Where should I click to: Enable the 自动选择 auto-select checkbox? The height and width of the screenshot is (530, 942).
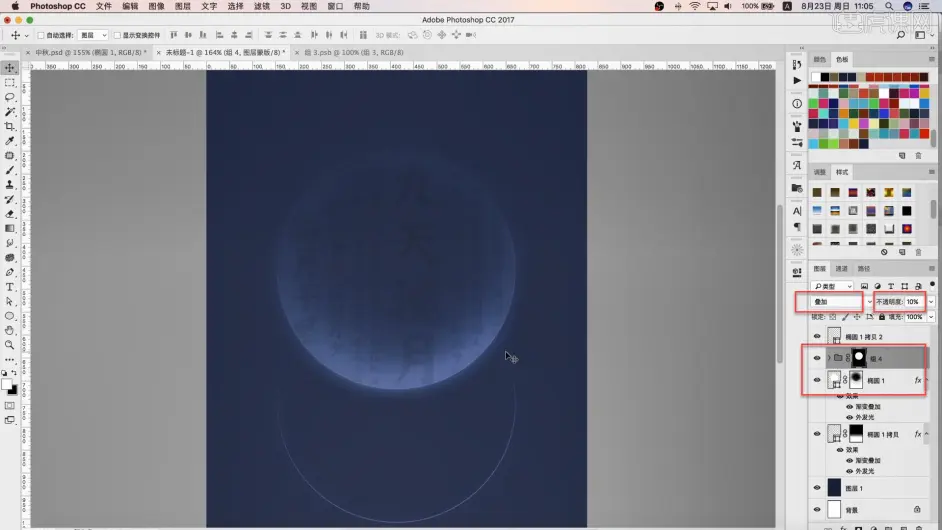[x=41, y=35]
